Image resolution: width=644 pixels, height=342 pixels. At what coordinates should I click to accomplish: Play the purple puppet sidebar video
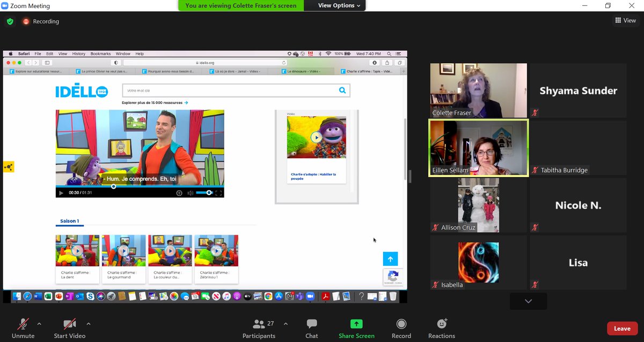317,137
